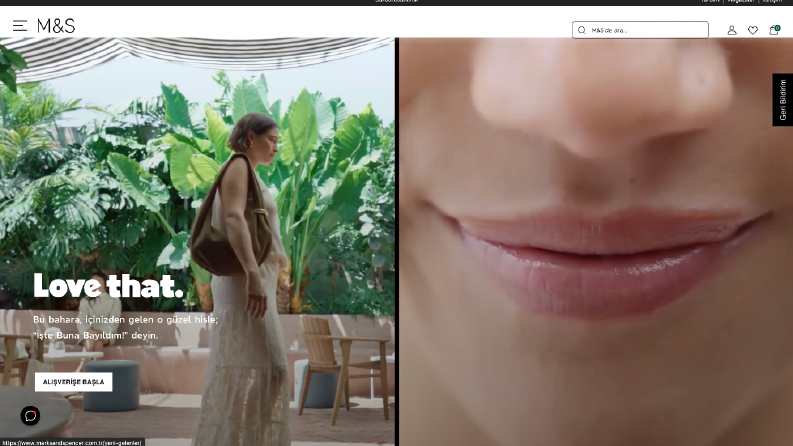Open the shopping bag icon
The height and width of the screenshot is (446, 793).
point(773,31)
